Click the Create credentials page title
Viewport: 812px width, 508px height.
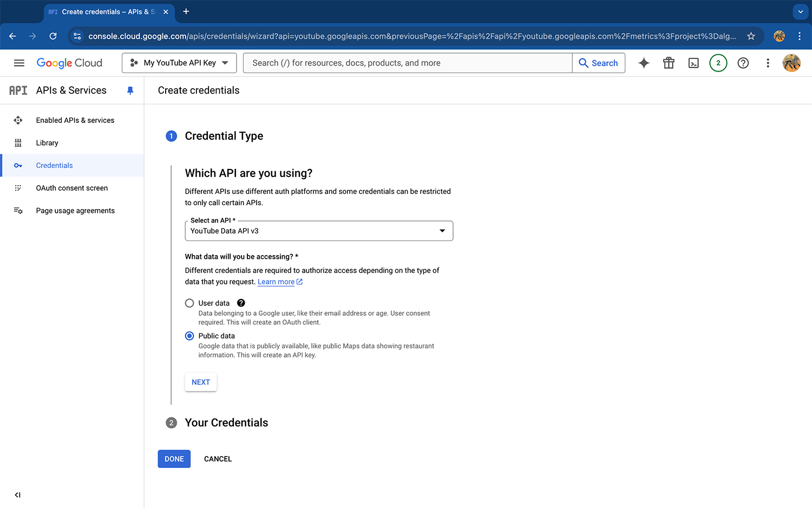(199, 90)
